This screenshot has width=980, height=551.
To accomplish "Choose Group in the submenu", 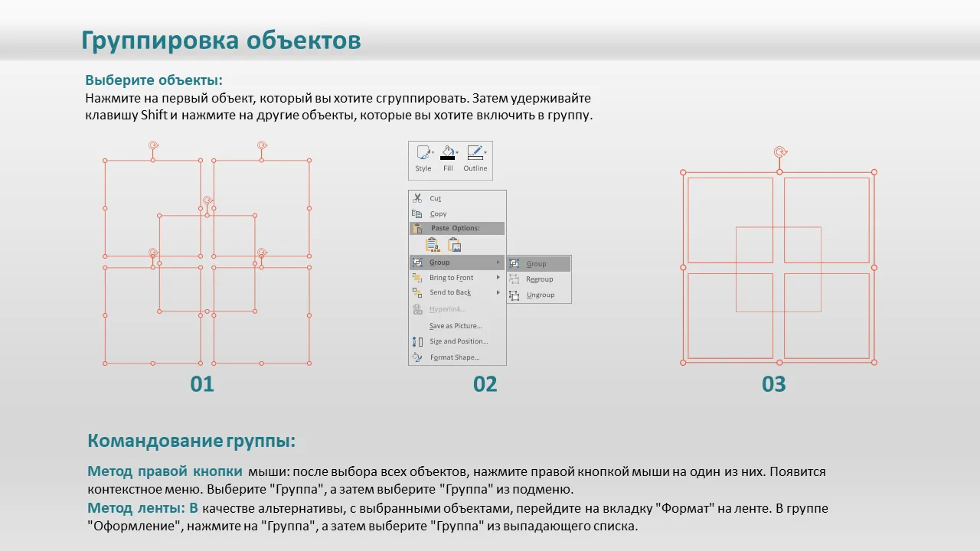I will coord(537,264).
